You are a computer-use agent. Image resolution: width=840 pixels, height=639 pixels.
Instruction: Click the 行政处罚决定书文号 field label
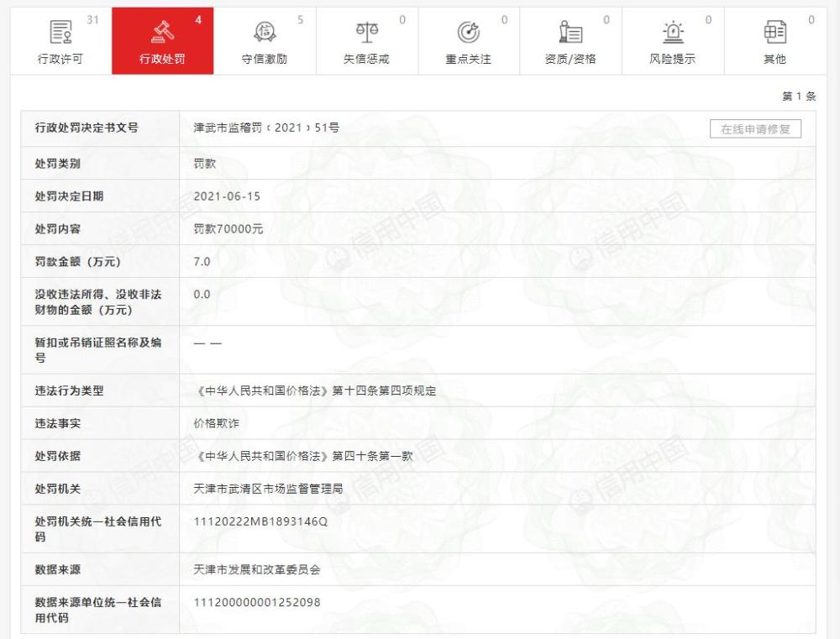tap(87, 128)
